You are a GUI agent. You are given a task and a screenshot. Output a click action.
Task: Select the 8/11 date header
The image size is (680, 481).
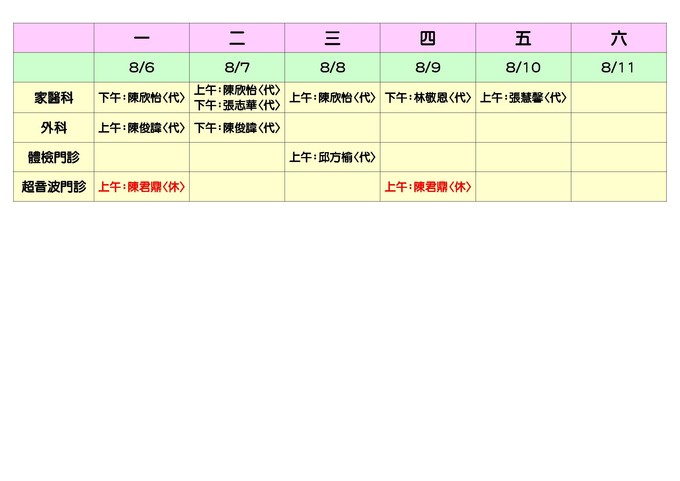tap(618, 68)
